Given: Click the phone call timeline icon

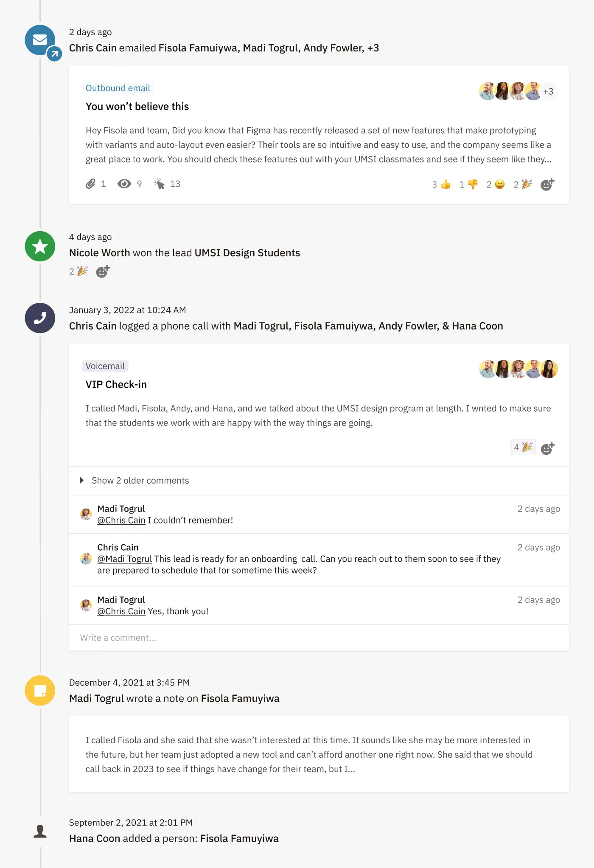Looking at the screenshot, I should click(x=40, y=318).
